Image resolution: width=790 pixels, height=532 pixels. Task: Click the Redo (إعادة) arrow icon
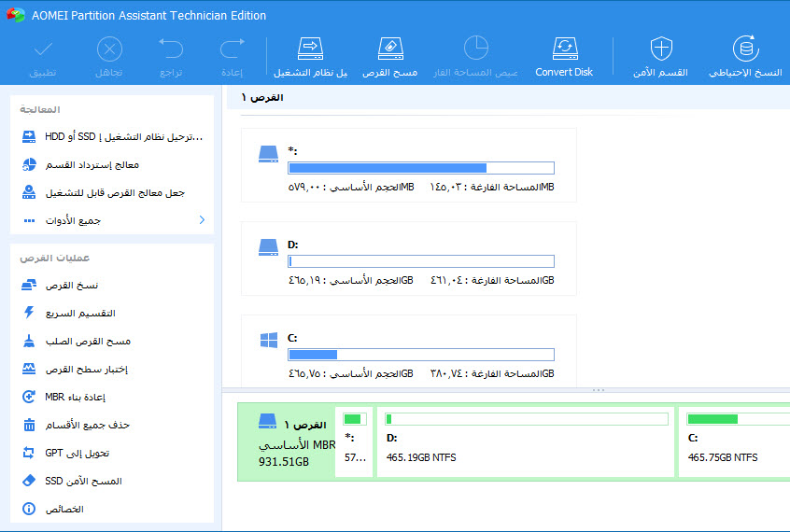233,49
